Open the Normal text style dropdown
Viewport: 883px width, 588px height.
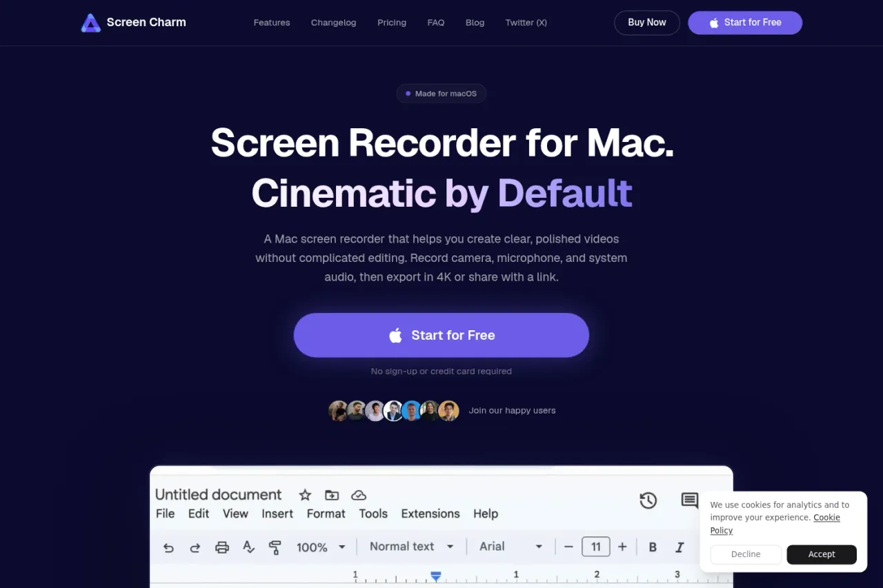pos(412,547)
